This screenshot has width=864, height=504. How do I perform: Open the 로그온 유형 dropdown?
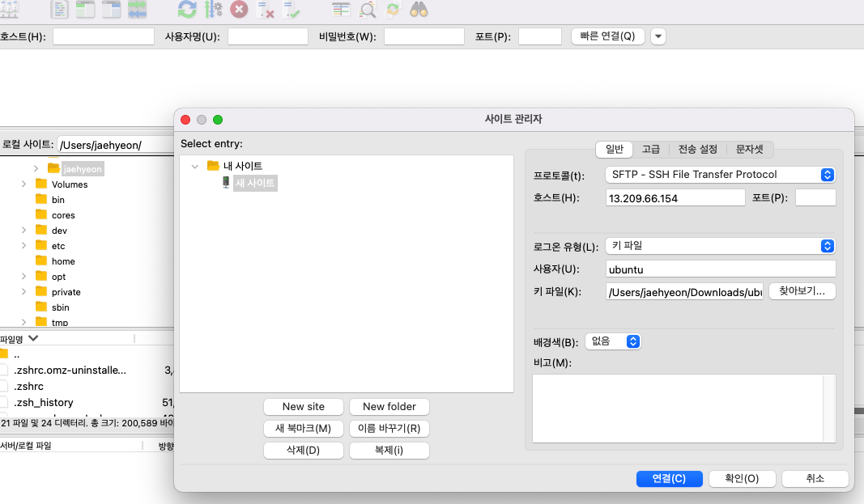click(719, 246)
